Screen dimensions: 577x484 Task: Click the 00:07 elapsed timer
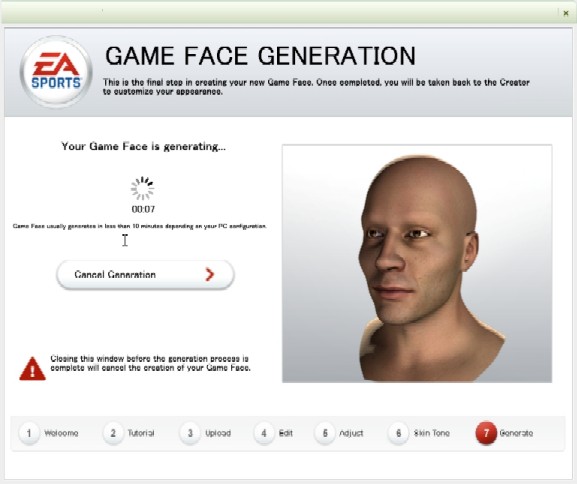(143, 209)
